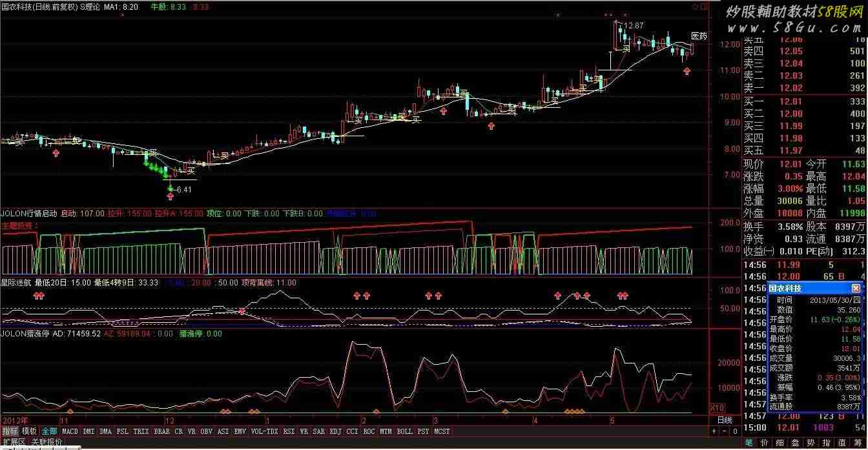Switch to the 模板 tab
Image resolution: width=868 pixels, height=450 pixels.
pos(30,431)
